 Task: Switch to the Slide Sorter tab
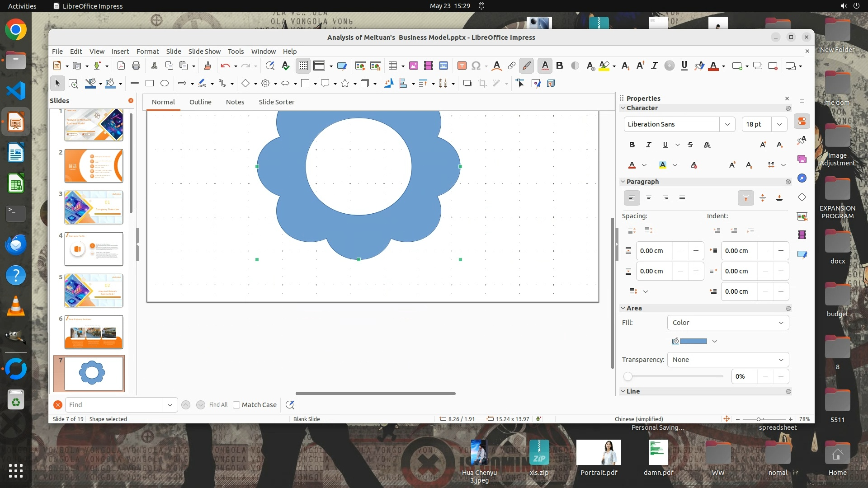coord(276,102)
